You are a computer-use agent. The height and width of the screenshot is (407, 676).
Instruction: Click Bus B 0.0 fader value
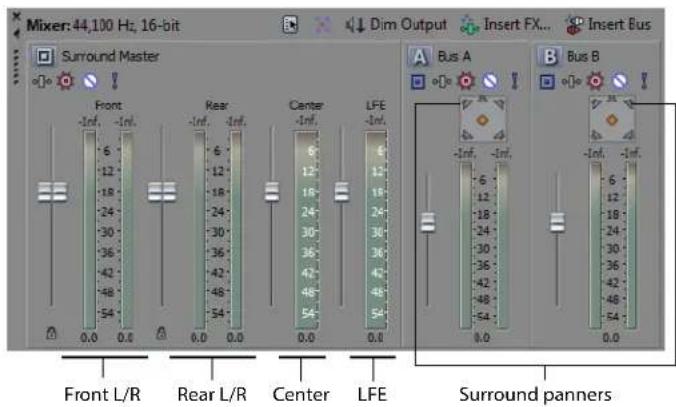point(611,338)
